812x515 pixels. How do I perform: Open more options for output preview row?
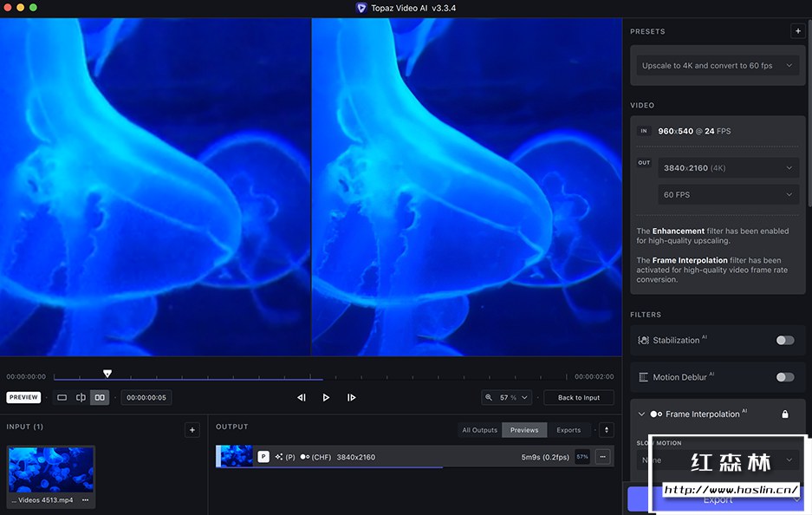point(602,457)
